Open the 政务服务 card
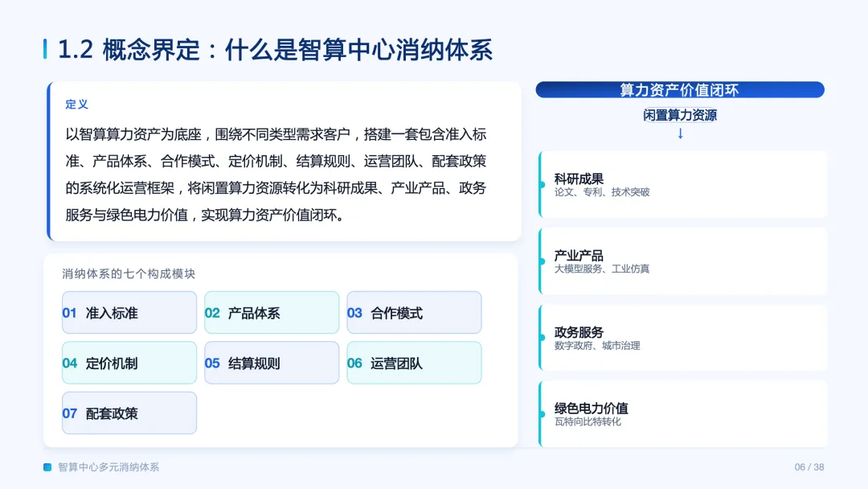Image resolution: width=868 pixels, height=489 pixels. click(x=683, y=337)
